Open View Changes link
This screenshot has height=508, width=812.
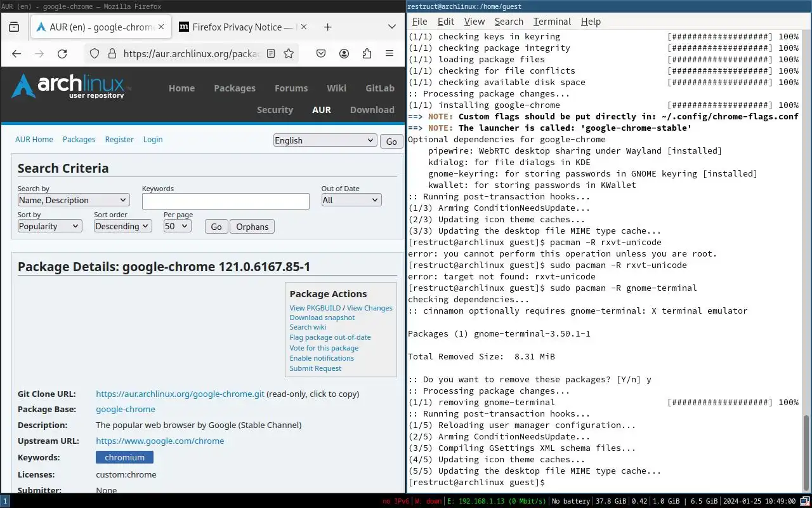370,308
